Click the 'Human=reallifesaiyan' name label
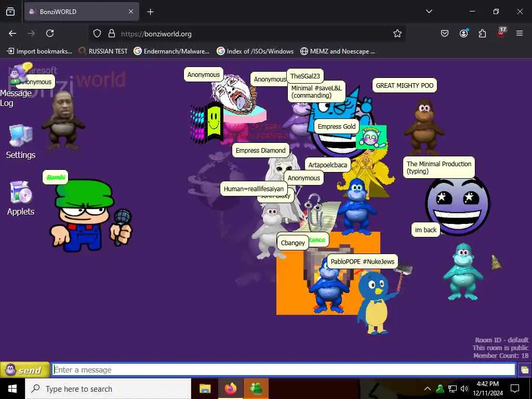Screen dimensions: 532x399 click(x=254, y=189)
